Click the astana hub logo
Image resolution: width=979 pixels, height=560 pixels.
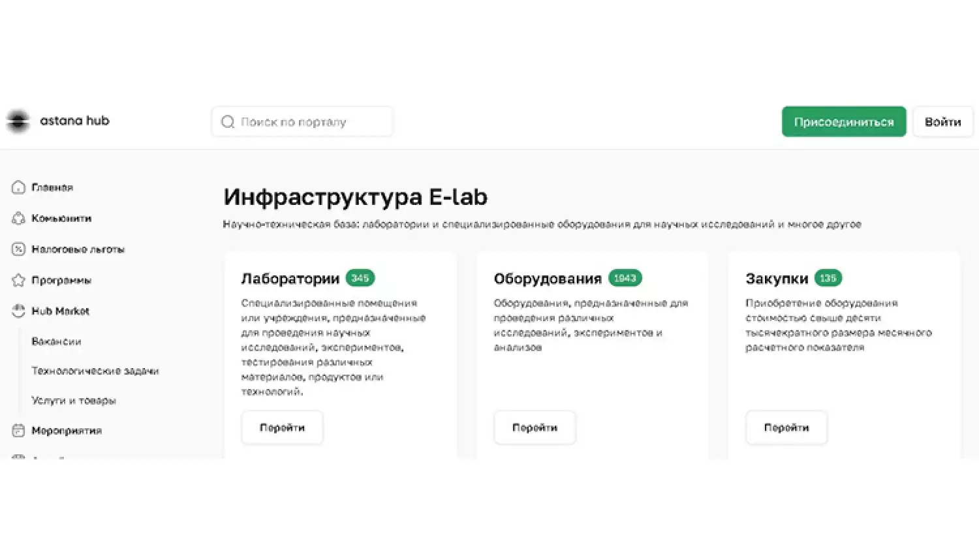point(57,121)
